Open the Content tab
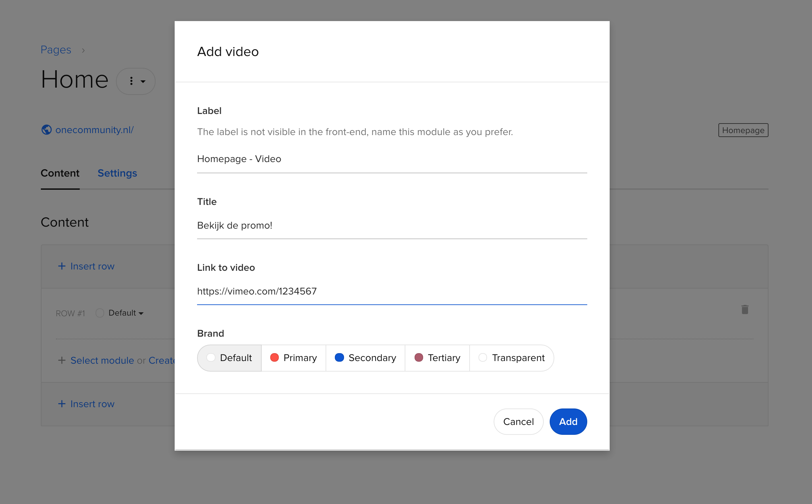The width and height of the screenshot is (812, 504). coord(60,173)
